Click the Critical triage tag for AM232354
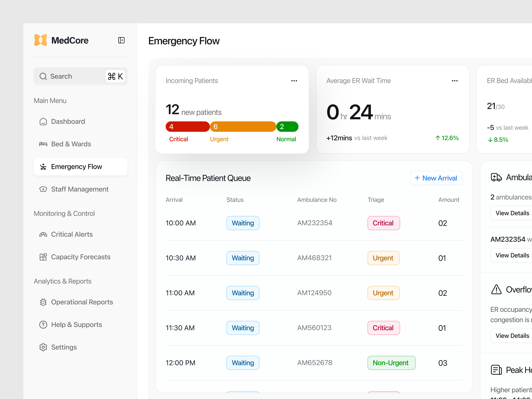This screenshot has width=532, height=399. pos(384,223)
